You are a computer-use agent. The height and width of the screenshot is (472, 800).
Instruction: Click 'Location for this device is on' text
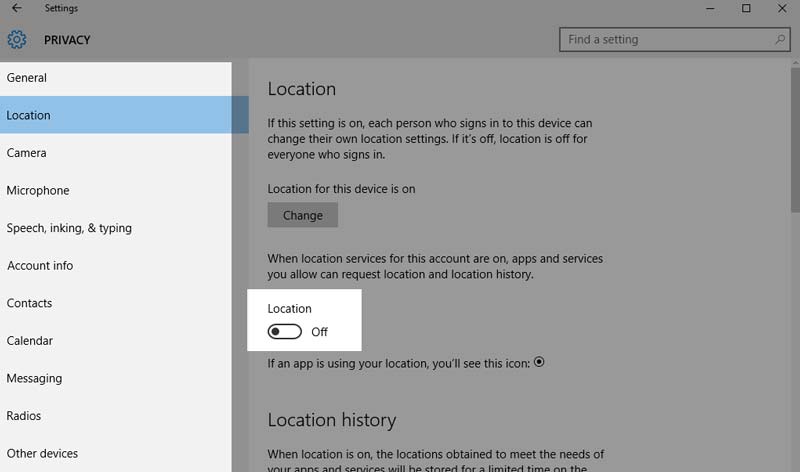(341, 189)
